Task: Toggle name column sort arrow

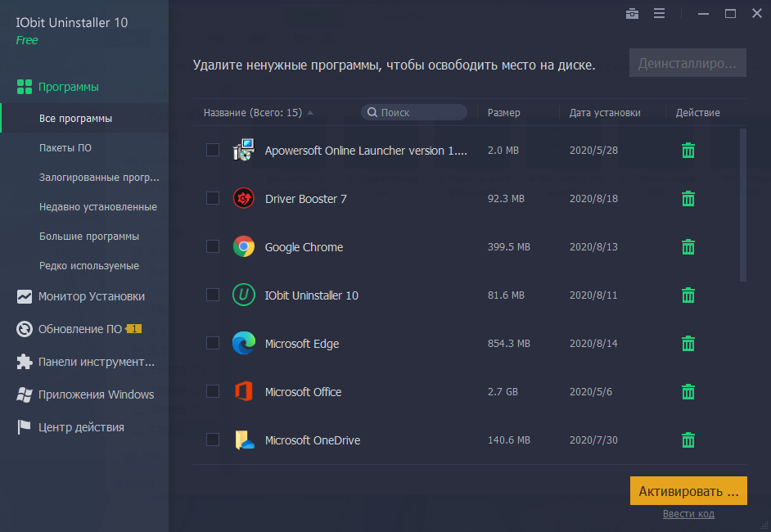Action: [x=310, y=113]
